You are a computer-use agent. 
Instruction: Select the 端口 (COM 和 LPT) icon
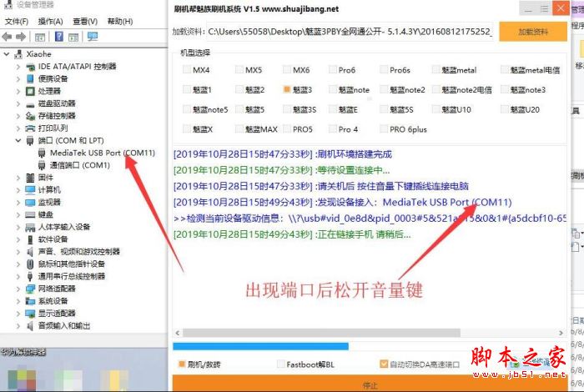pos(31,141)
